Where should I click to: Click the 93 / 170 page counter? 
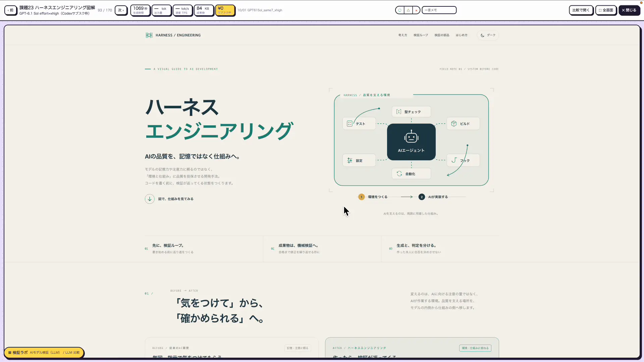click(x=105, y=10)
